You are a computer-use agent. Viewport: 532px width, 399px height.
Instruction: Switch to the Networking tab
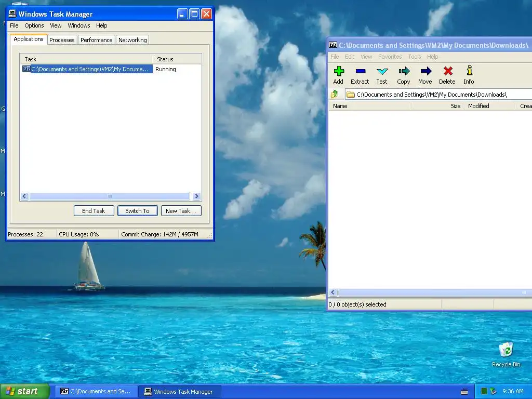click(132, 40)
